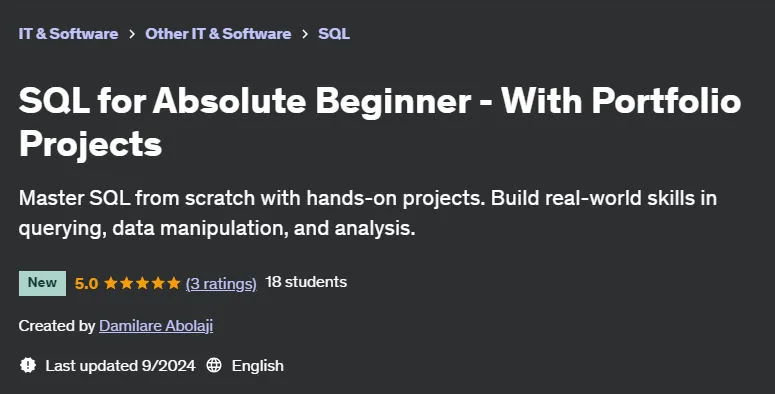Click chevron after IT & Software breadcrumb
The image size is (775, 394).
coord(131,34)
